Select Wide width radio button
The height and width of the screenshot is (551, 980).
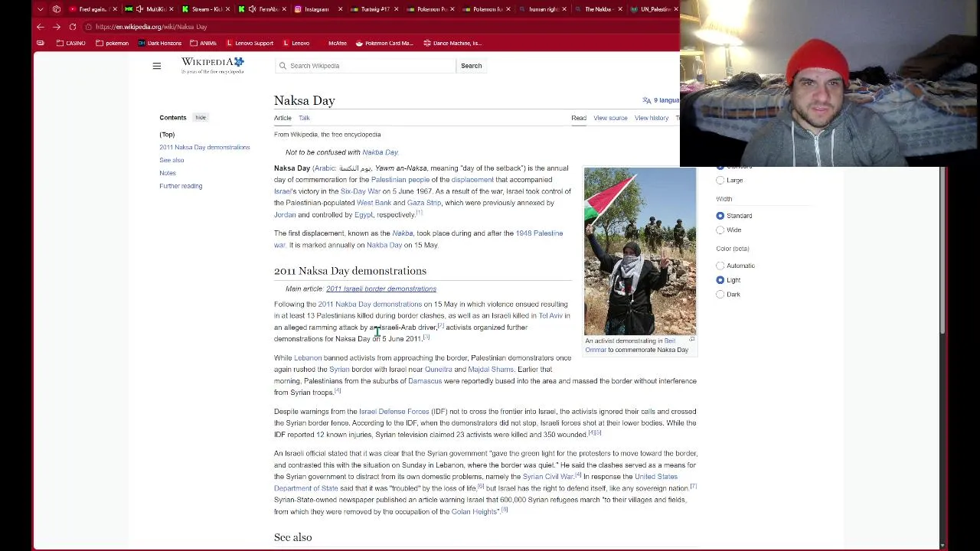720,230
